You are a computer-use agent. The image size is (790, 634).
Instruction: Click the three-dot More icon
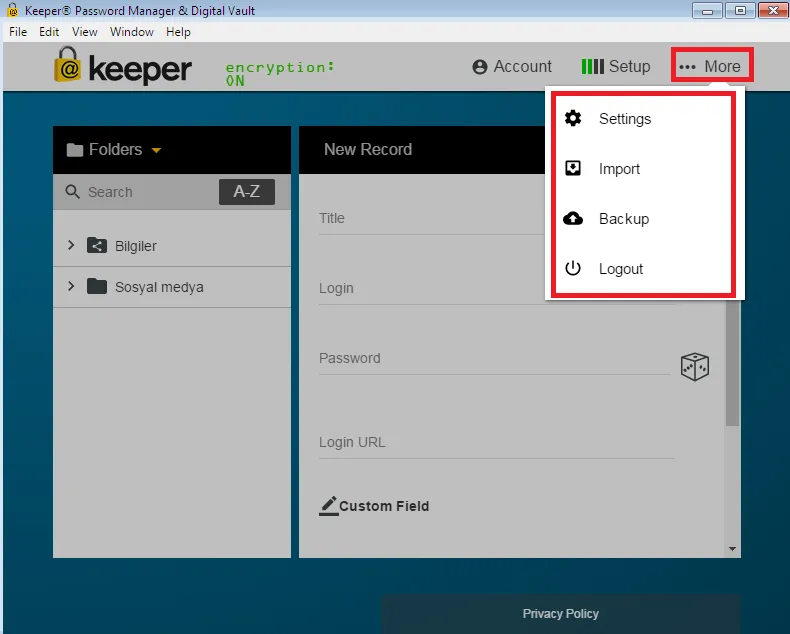tap(687, 67)
